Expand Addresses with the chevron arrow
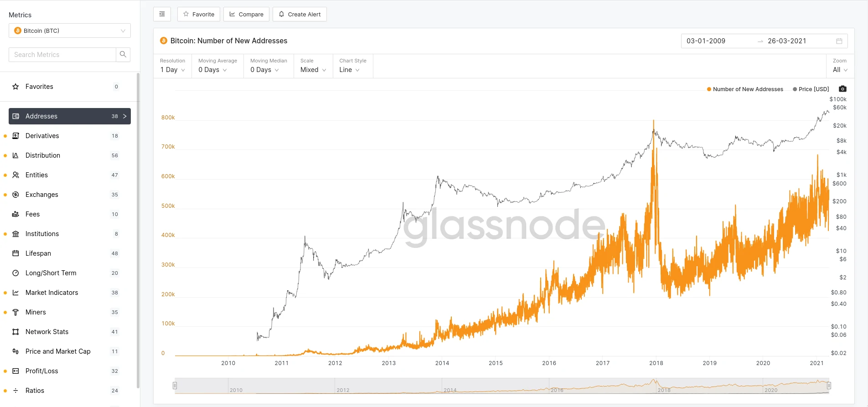This screenshot has width=868, height=407. 125,116
